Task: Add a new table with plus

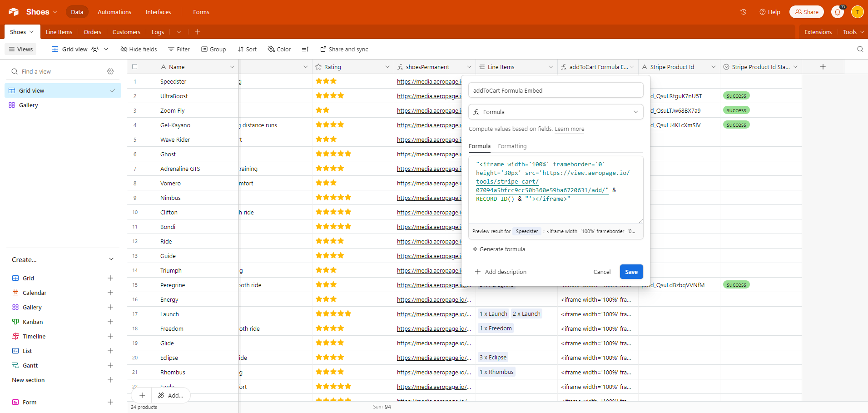Action: pyautogui.click(x=197, y=32)
